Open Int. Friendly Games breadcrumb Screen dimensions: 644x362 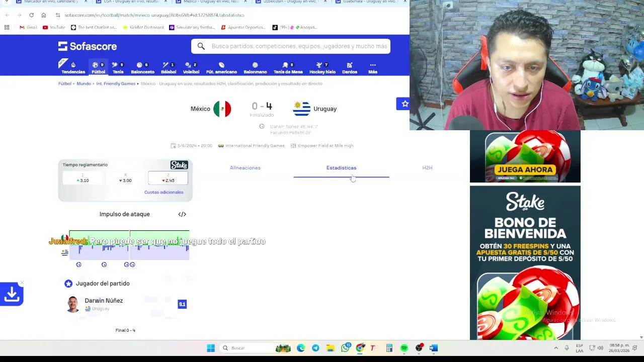tap(116, 83)
